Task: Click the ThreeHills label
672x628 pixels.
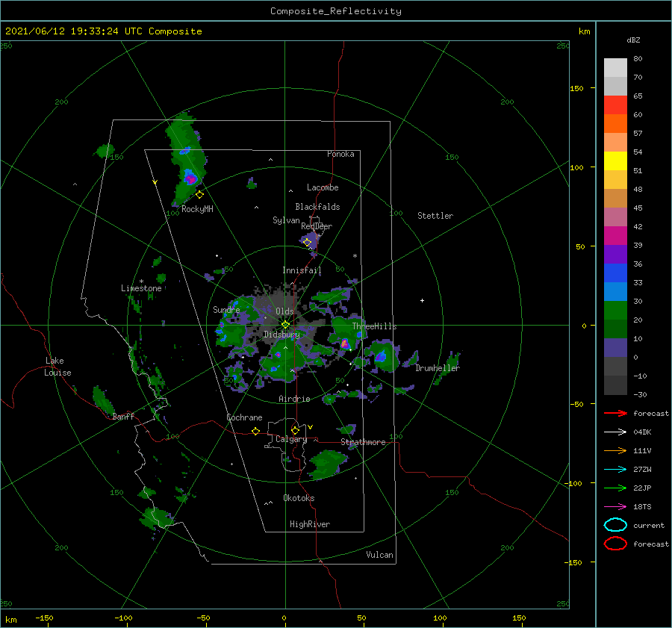Action: 375,326
